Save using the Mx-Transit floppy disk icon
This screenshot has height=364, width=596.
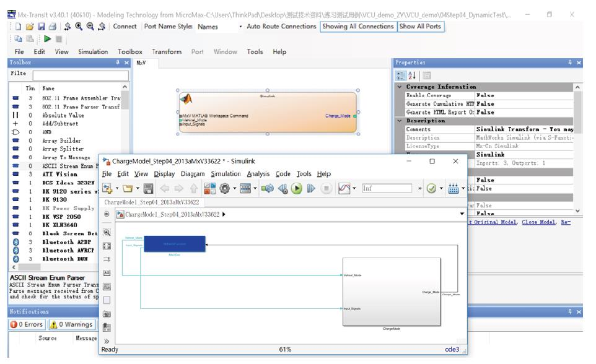[x=41, y=27]
